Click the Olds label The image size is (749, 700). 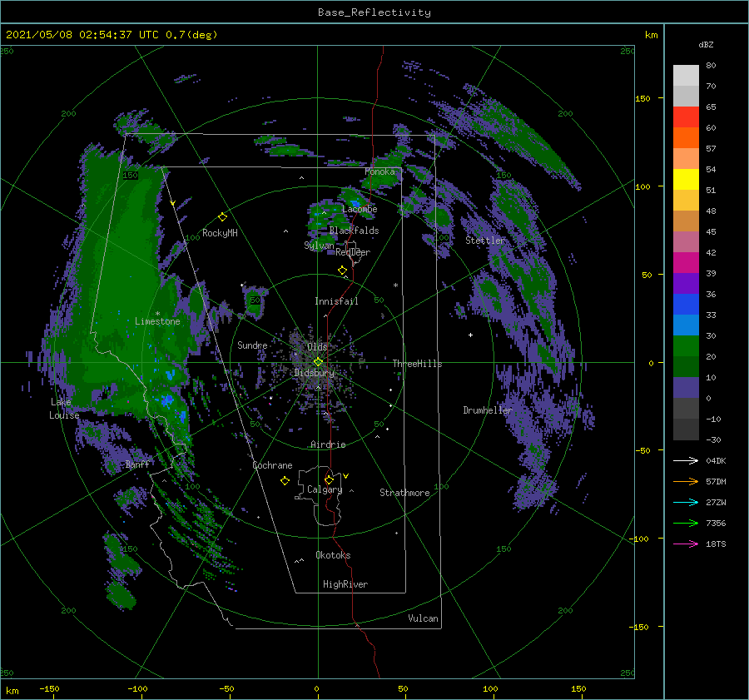pyautogui.click(x=317, y=347)
